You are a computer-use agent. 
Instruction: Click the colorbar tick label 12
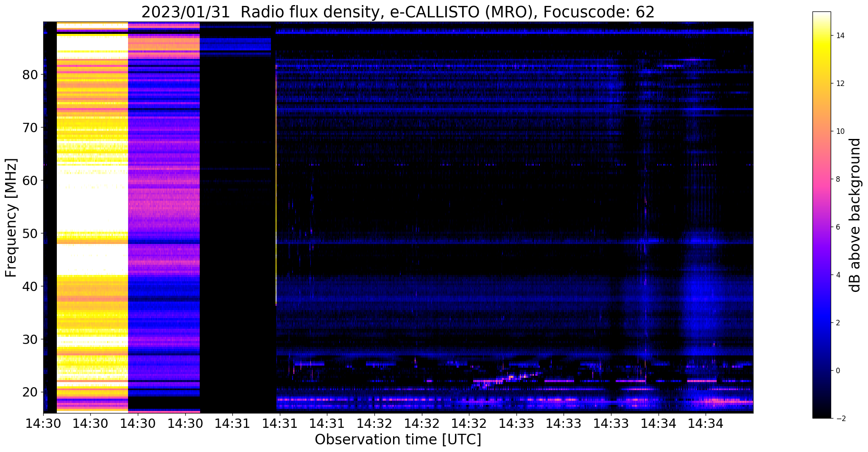(840, 83)
